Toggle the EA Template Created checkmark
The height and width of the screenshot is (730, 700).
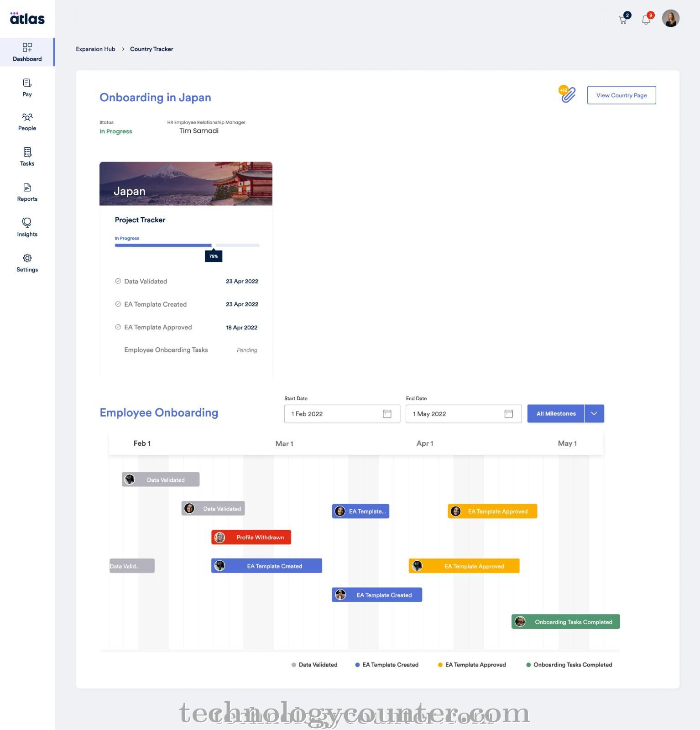[x=118, y=304]
